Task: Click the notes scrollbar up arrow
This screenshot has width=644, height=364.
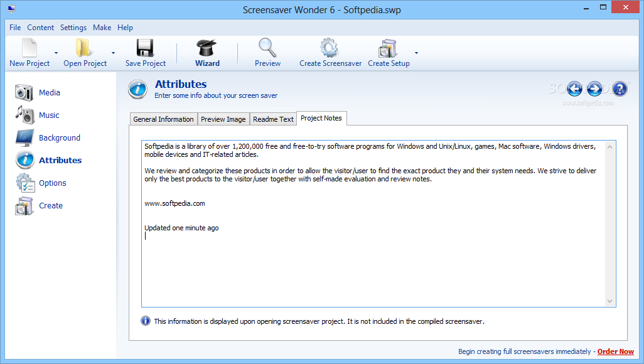Action: click(609, 147)
